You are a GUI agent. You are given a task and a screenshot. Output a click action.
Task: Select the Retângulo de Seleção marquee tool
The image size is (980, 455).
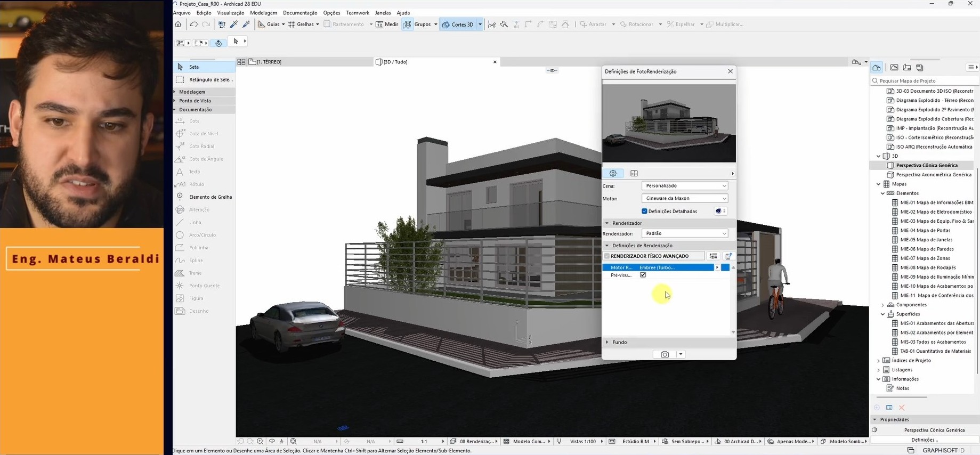204,79
